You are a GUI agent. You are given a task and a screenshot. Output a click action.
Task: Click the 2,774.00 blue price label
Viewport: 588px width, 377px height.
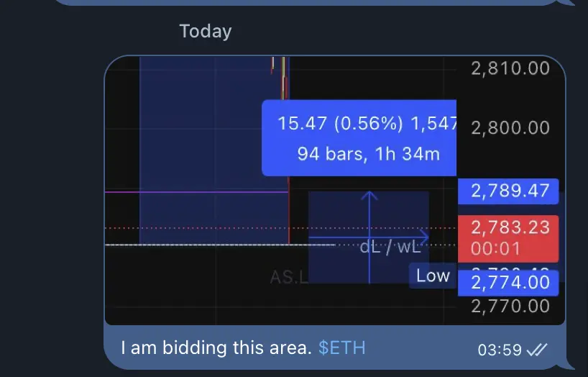(x=508, y=283)
